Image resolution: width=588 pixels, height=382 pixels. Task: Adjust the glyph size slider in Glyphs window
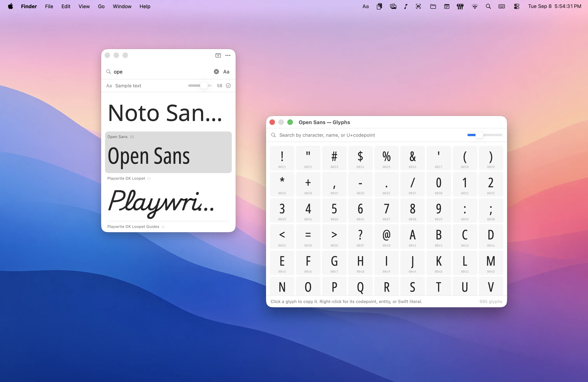tap(485, 135)
